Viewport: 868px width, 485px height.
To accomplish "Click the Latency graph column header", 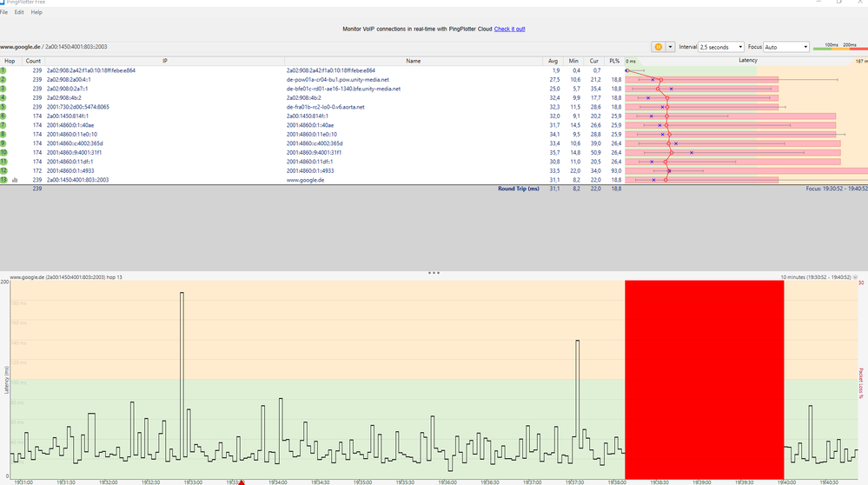I will coord(746,61).
